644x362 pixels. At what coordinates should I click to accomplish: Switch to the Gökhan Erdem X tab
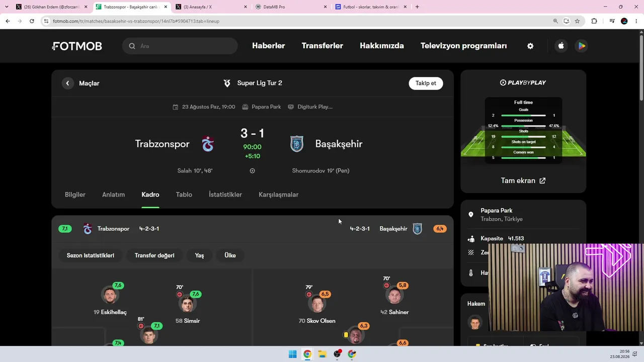pyautogui.click(x=52, y=7)
